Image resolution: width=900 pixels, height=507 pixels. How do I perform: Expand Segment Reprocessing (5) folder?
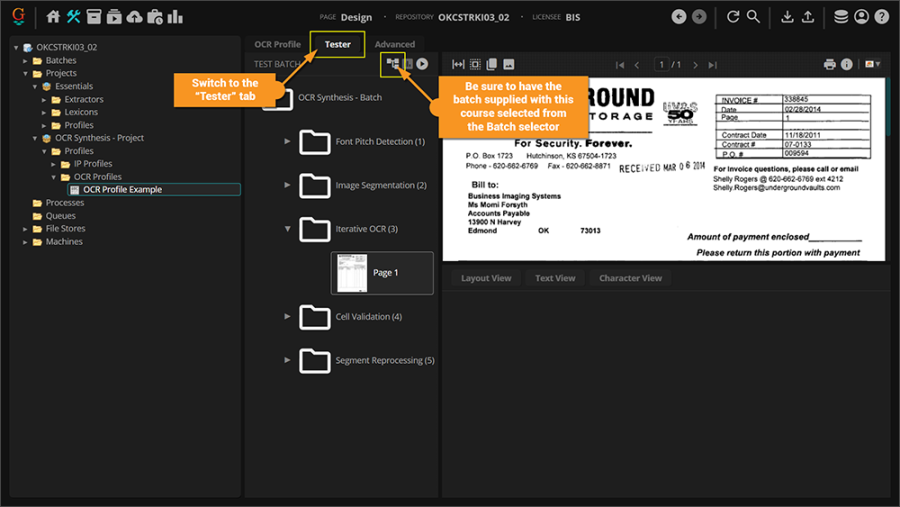(x=287, y=360)
